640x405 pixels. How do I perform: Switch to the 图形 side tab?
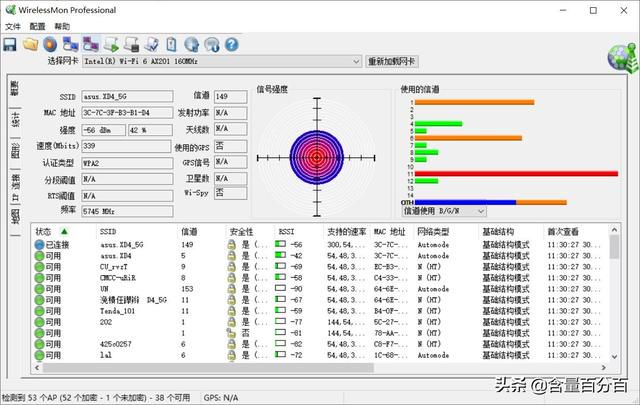click(15, 152)
